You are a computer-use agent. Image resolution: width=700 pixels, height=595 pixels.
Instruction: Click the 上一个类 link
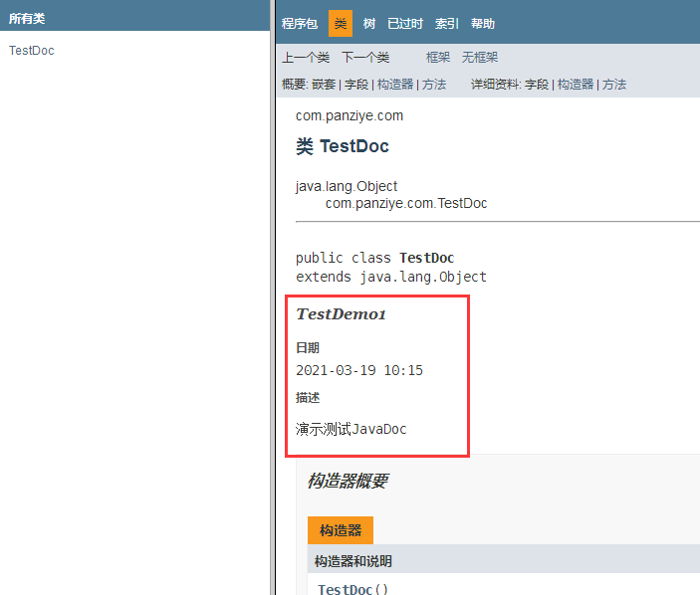click(306, 57)
